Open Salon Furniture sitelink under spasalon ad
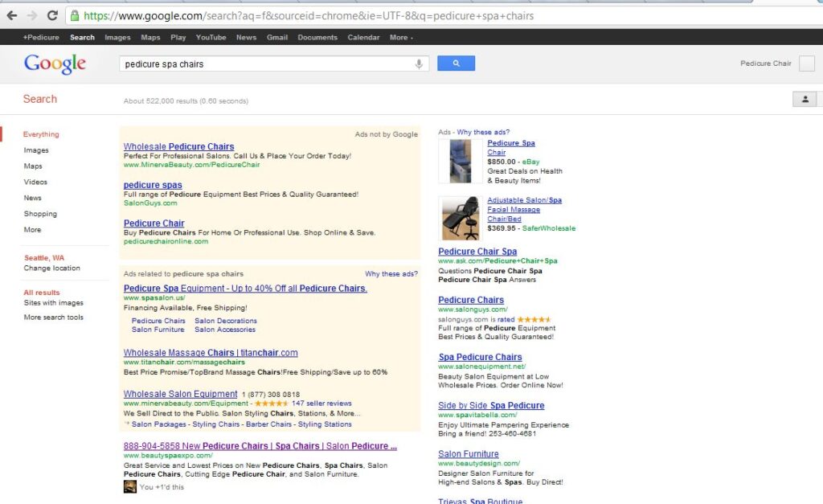Screen dimensions: 823x504 [x=158, y=330]
